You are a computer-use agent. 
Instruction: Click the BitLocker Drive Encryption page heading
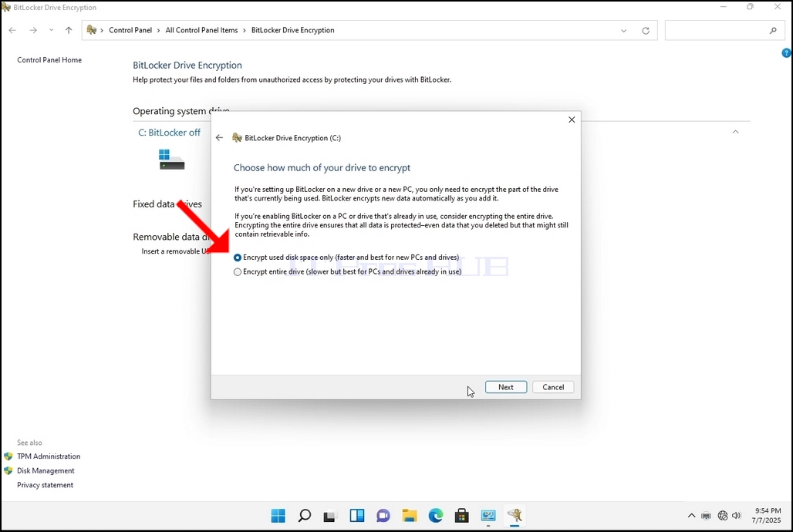coord(187,66)
